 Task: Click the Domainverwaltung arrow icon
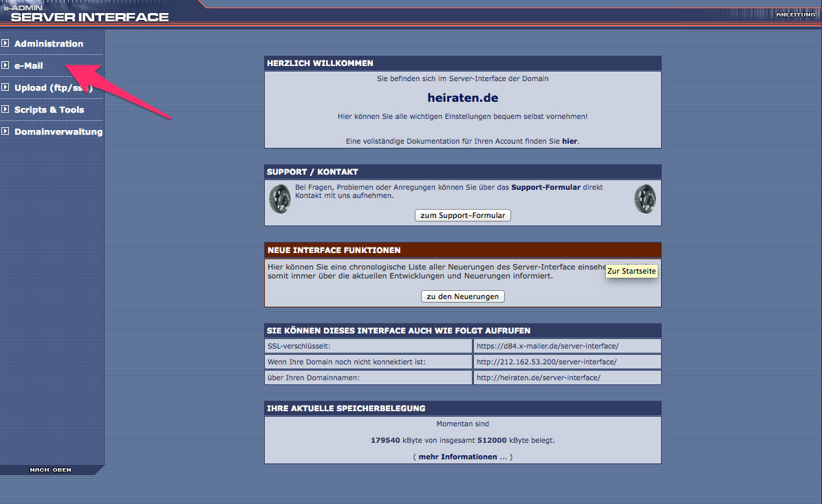pyautogui.click(x=6, y=131)
